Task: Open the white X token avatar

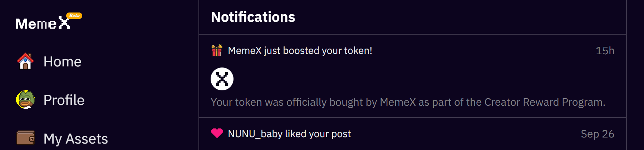Action: 222,79
